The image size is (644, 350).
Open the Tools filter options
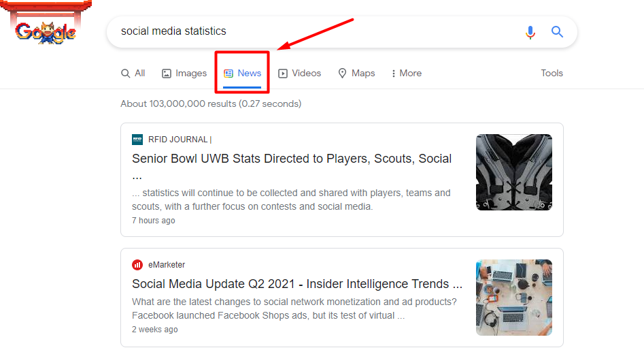[552, 74]
